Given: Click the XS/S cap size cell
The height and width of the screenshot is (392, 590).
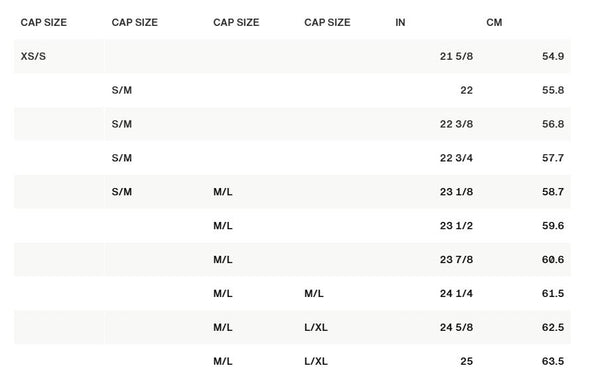Looking at the screenshot, I should (33, 56).
